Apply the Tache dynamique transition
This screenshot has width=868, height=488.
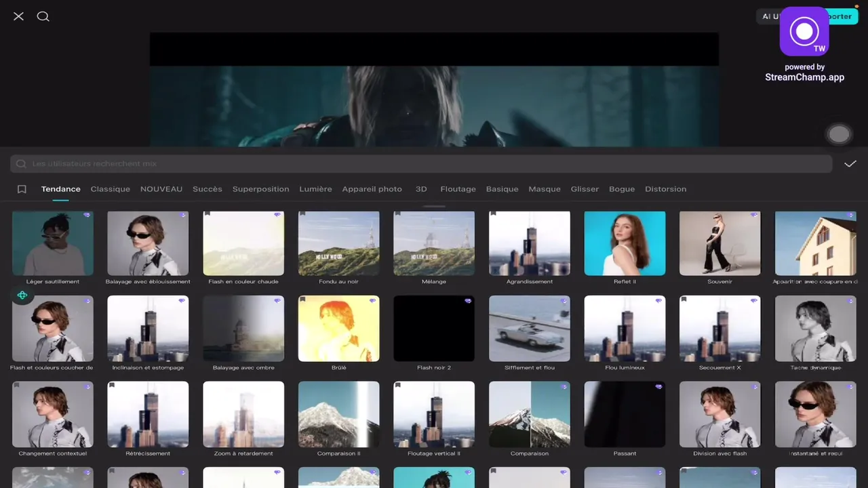click(x=816, y=329)
